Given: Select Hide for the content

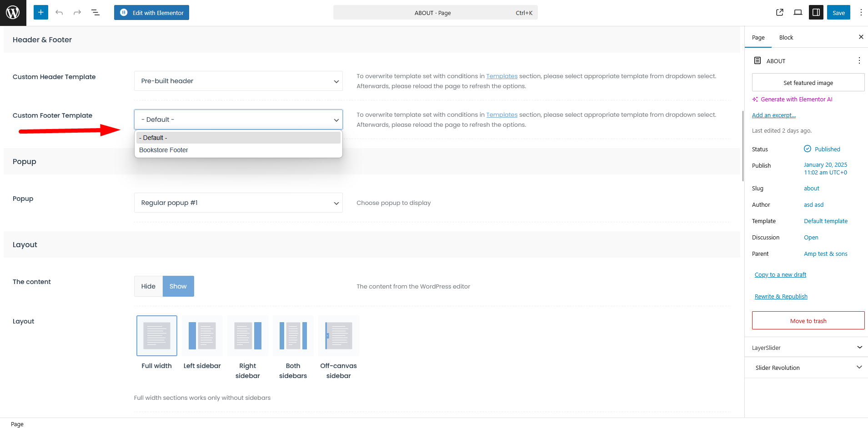Looking at the screenshot, I should 148,286.
